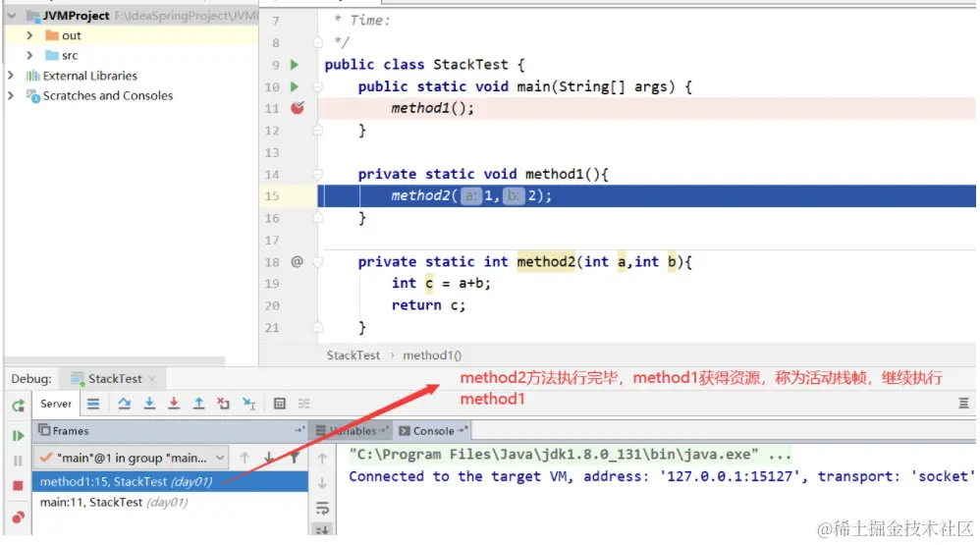The height and width of the screenshot is (545, 980).
Task: Pause the program in the debug sidebar
Action: click(18, 461)
